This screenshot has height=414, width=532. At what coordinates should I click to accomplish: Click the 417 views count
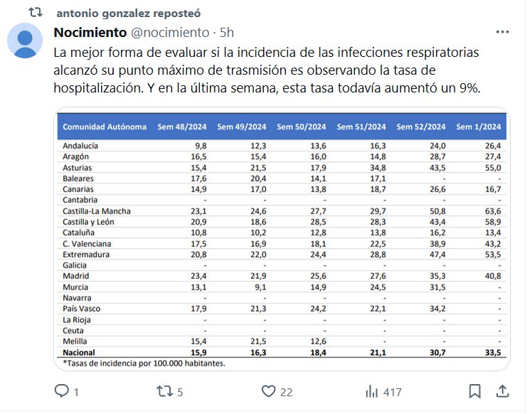(x=393, y=392)
